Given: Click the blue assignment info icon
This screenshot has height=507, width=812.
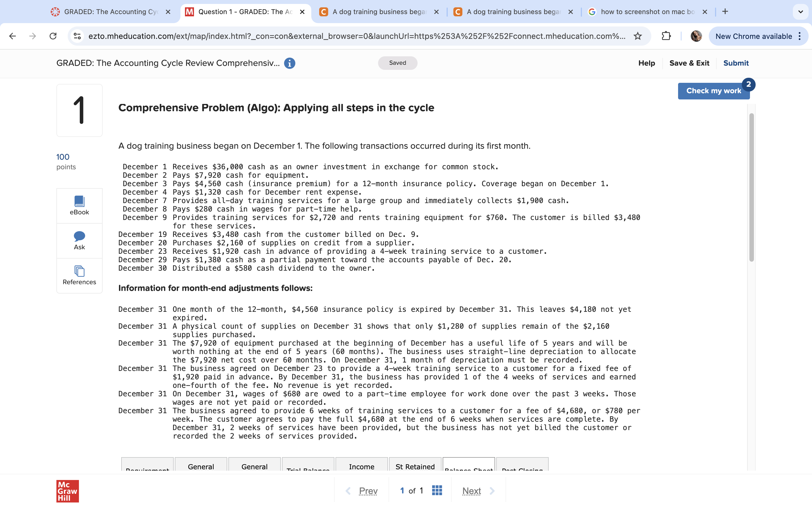Looking at the screenshot, I should 289,63.
